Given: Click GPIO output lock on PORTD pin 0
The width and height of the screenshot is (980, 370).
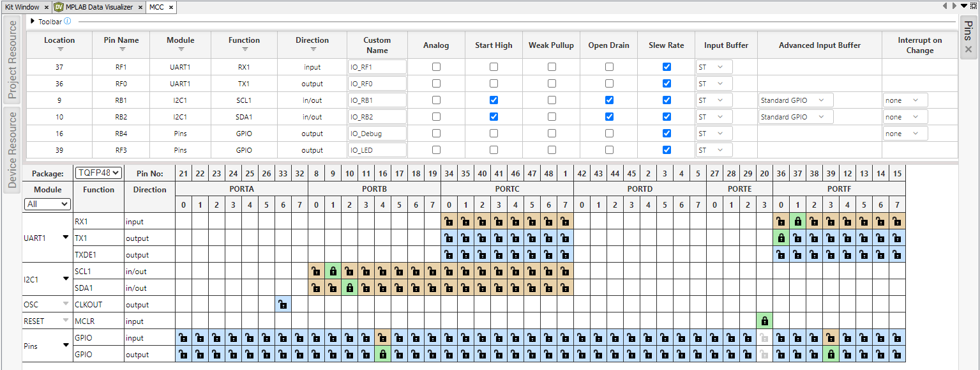Looking at the screenshot, I should click(582, 355).
